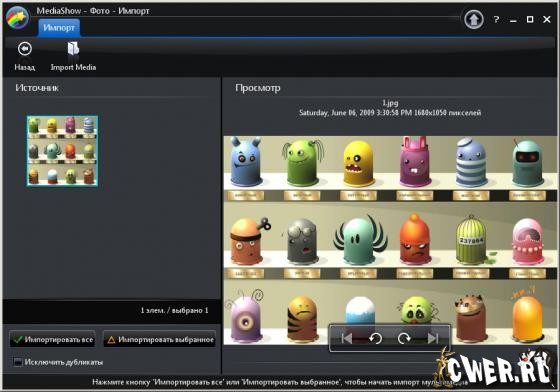
Task: Switch to the Импорт tab
Action: pyautogui.click(x=59, y=28)
